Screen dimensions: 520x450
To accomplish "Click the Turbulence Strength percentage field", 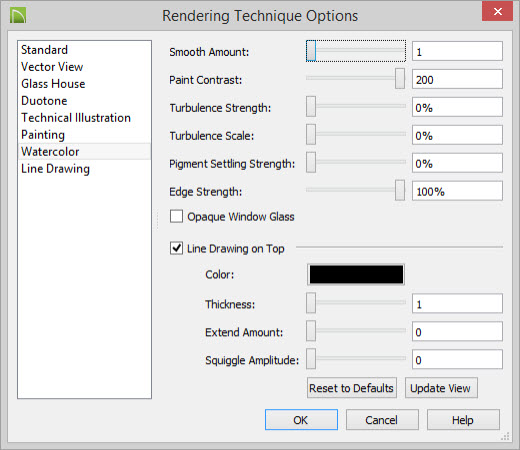I will coord(457,107).
